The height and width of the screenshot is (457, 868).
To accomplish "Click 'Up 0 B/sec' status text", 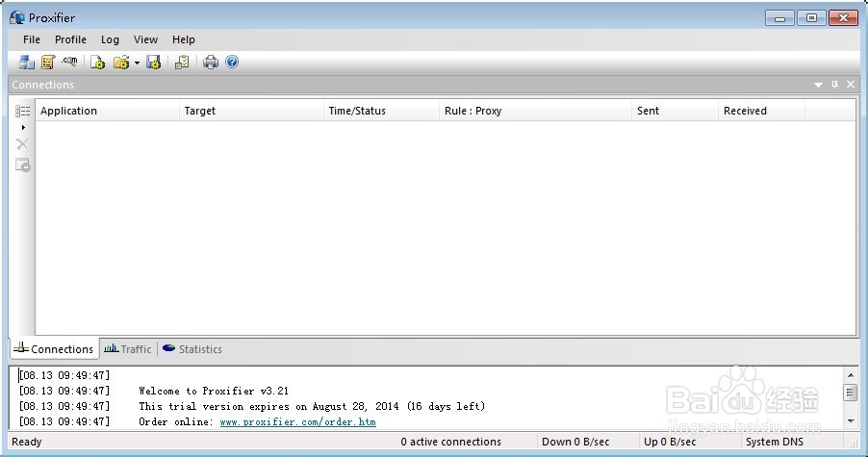I will 670,442.
